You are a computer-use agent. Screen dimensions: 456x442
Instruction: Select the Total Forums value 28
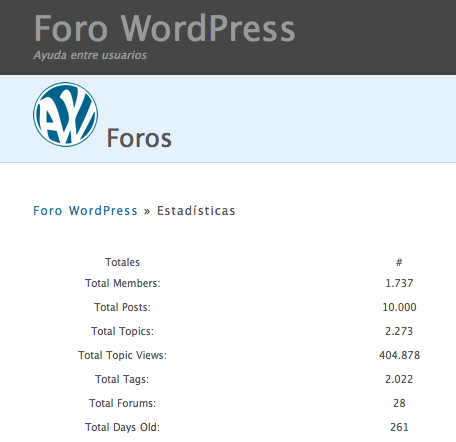click(399, 403)
